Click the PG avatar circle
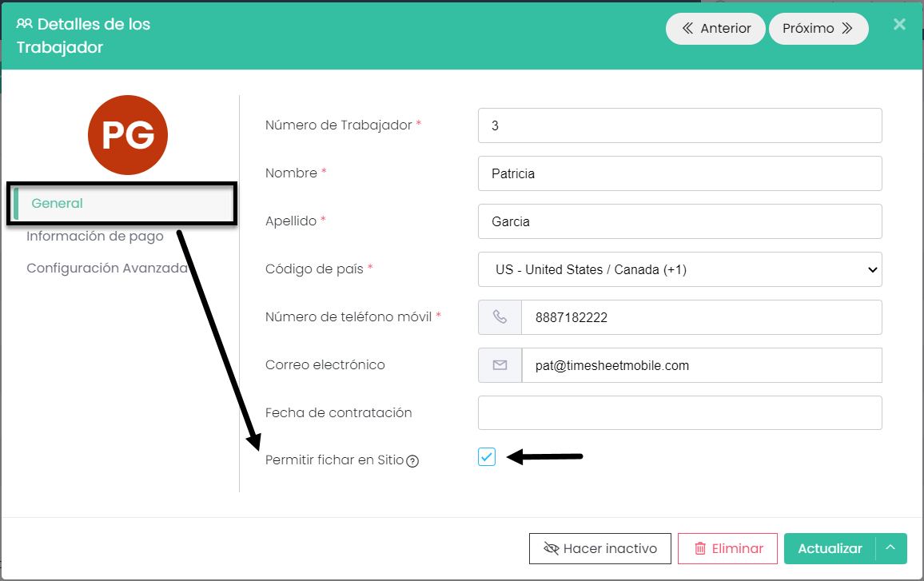This screenshot has width=924, height=581. [x=128, y=135]
